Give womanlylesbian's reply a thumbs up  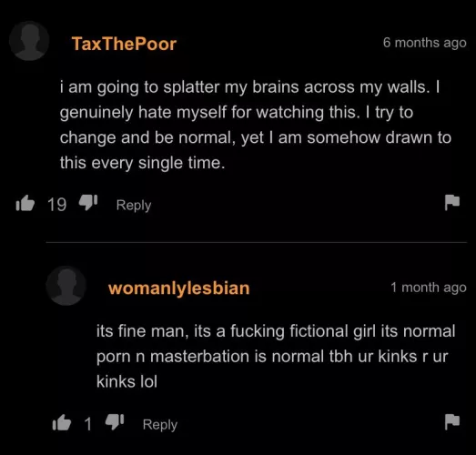(x=62, y=422)
